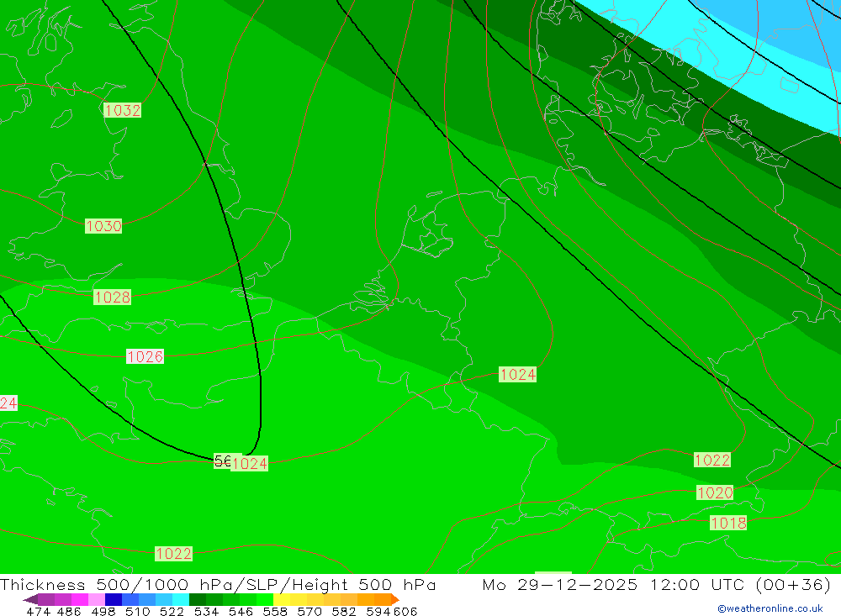Click the 570 value on the legend scale

coord(309,612)
